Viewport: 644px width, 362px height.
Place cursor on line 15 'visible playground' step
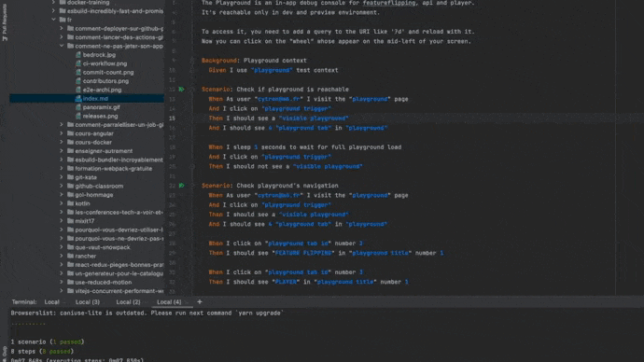(314, 118)
